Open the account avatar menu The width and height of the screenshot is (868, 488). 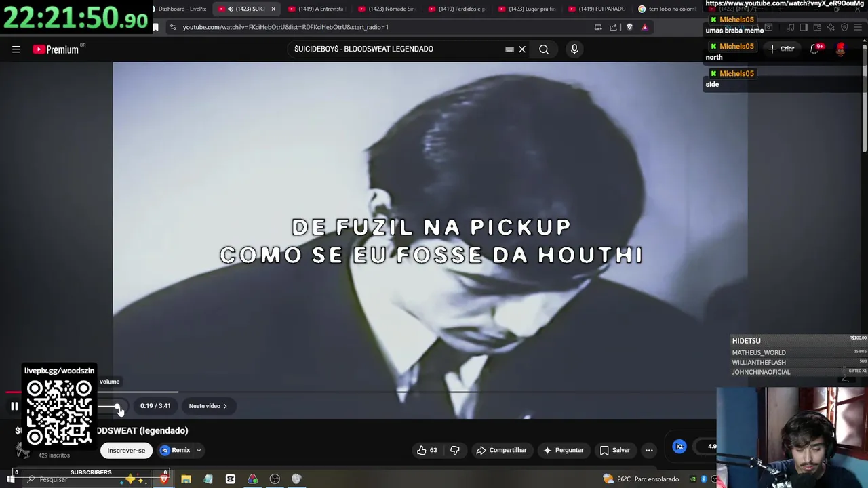pos(841,49)
